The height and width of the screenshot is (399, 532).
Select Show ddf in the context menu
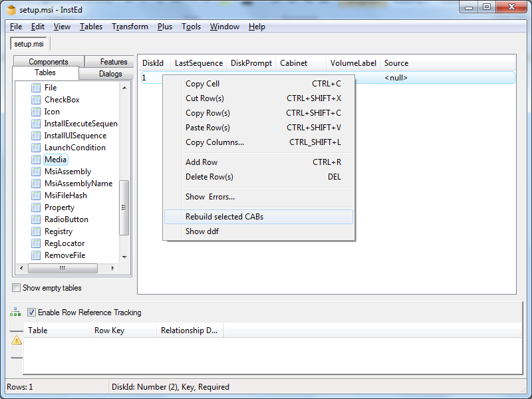[x=202, y=231]
